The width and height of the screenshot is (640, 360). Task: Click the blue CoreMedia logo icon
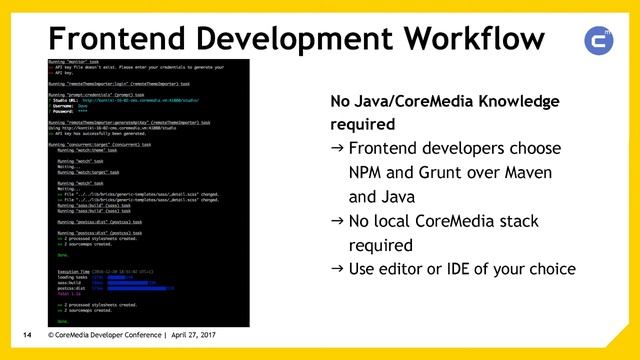tap(598, 40)
